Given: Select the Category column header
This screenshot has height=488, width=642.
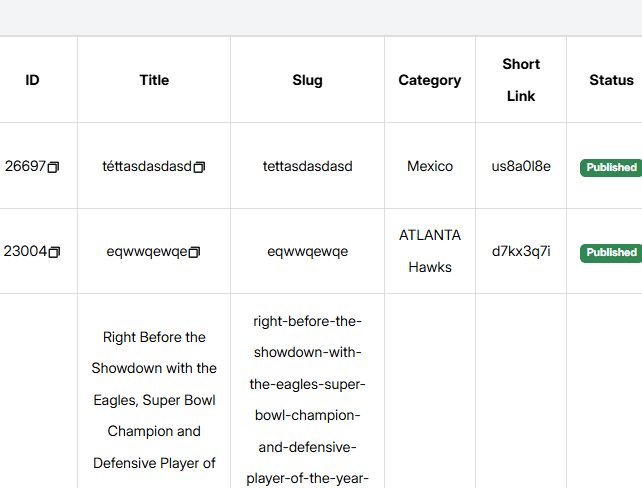Looking at the screenshot, I should [430, 80].
